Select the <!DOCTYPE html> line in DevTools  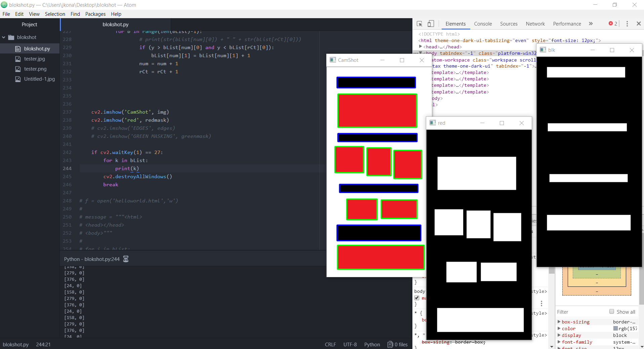439,34
